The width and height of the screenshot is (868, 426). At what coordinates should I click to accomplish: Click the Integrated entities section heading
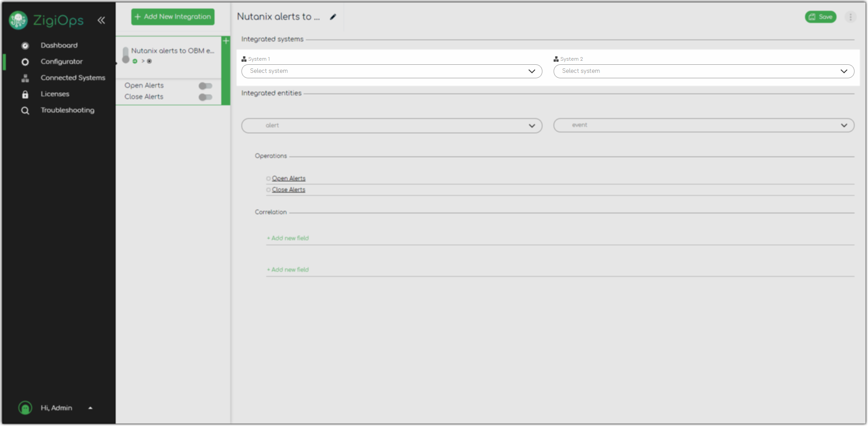point(271,93)
